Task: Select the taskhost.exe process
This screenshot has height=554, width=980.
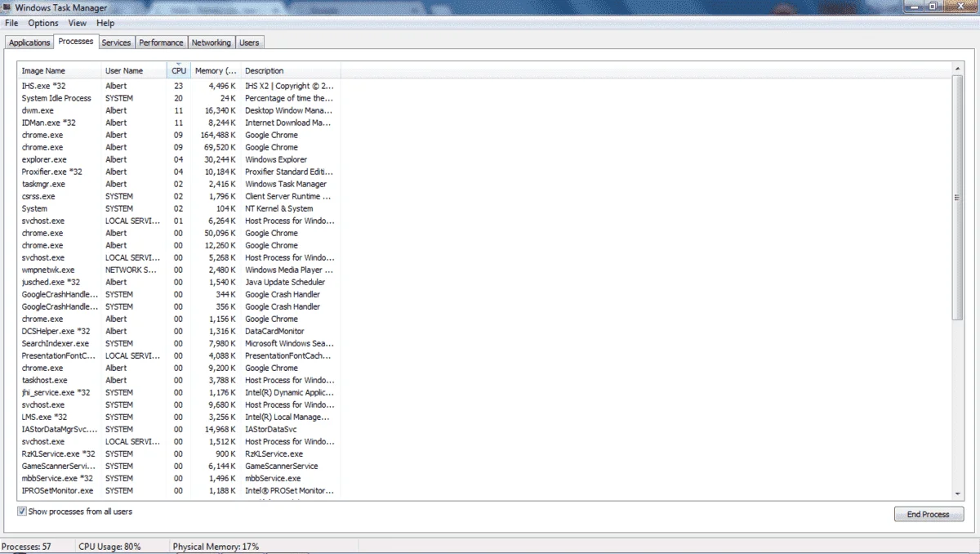Action: click(179, 379)
